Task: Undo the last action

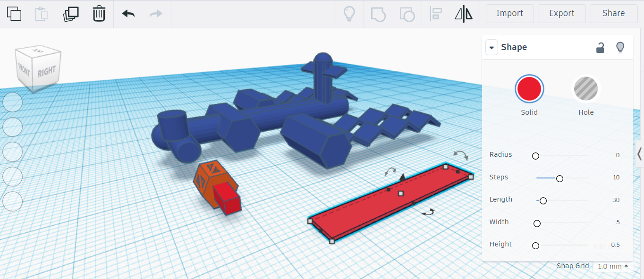Action: [128, 14]
